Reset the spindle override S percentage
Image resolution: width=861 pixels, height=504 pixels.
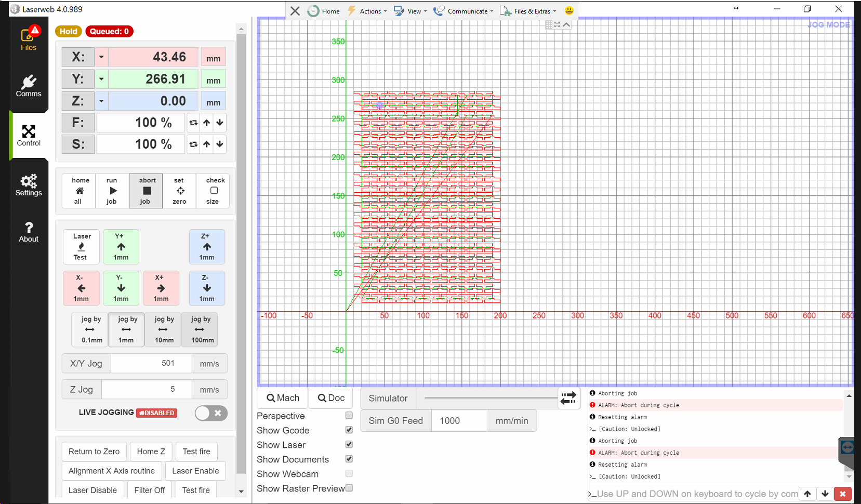193,144
